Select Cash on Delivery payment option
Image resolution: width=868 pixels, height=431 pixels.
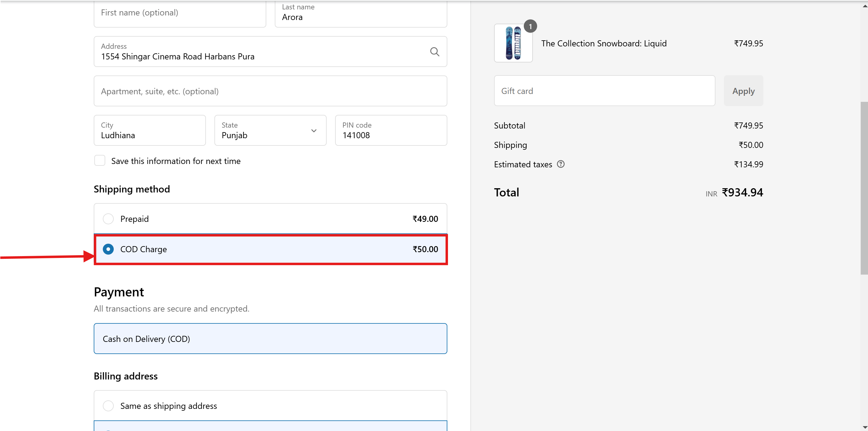click(x=270, y=339)
